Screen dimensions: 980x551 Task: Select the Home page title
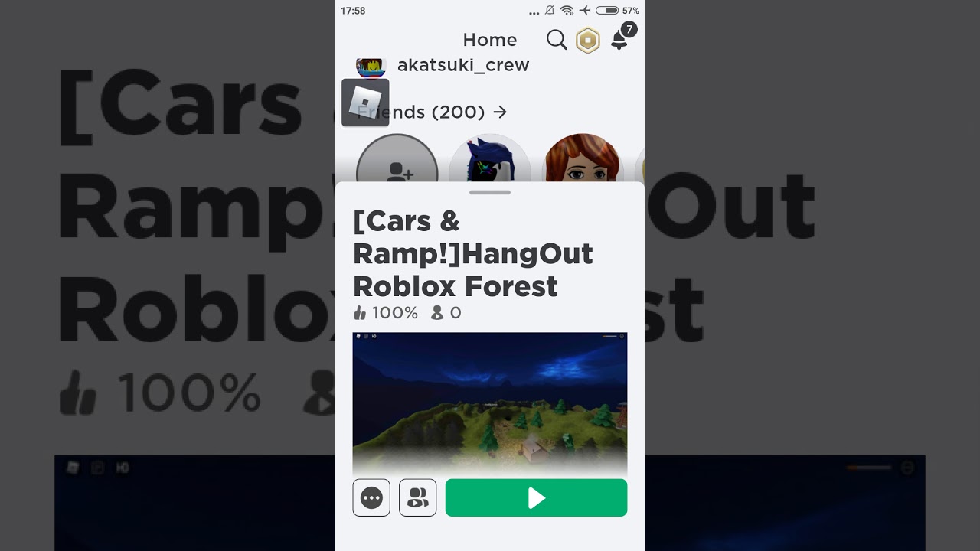point(490,40)
